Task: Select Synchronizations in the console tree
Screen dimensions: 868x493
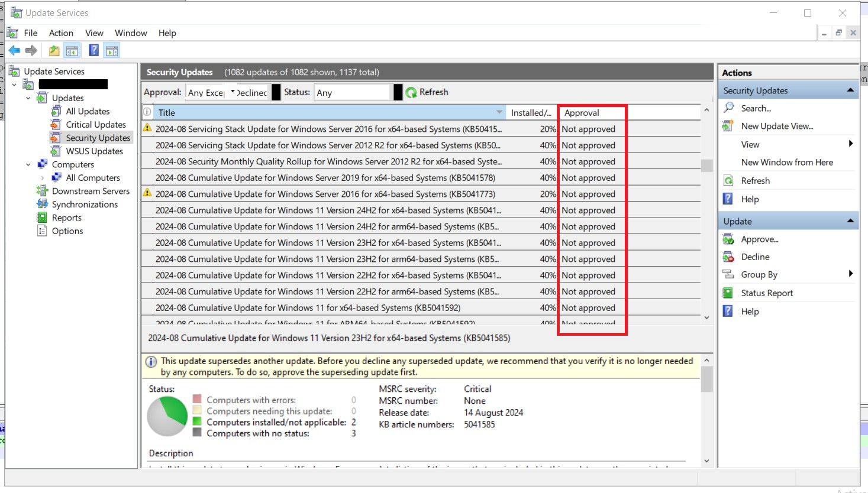Action: pyautogui.click(x=85, y=205)
